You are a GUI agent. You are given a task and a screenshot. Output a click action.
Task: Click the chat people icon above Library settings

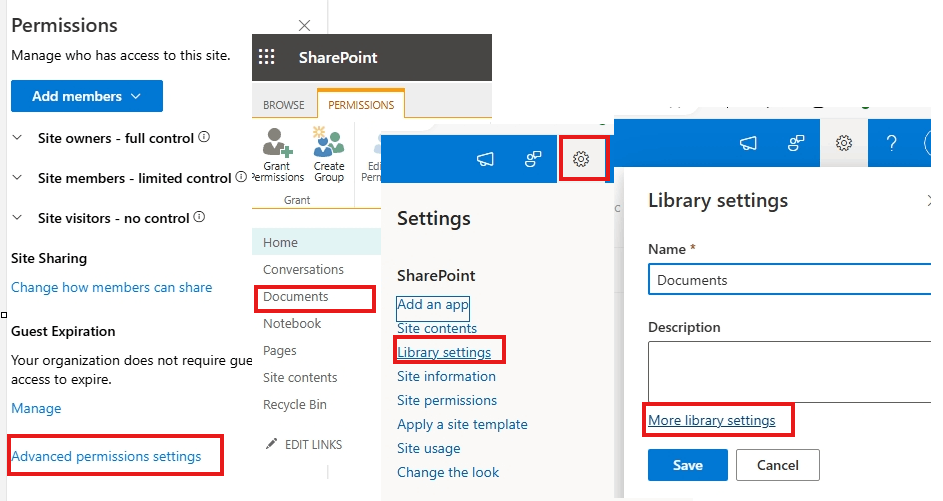click(796, 143)
